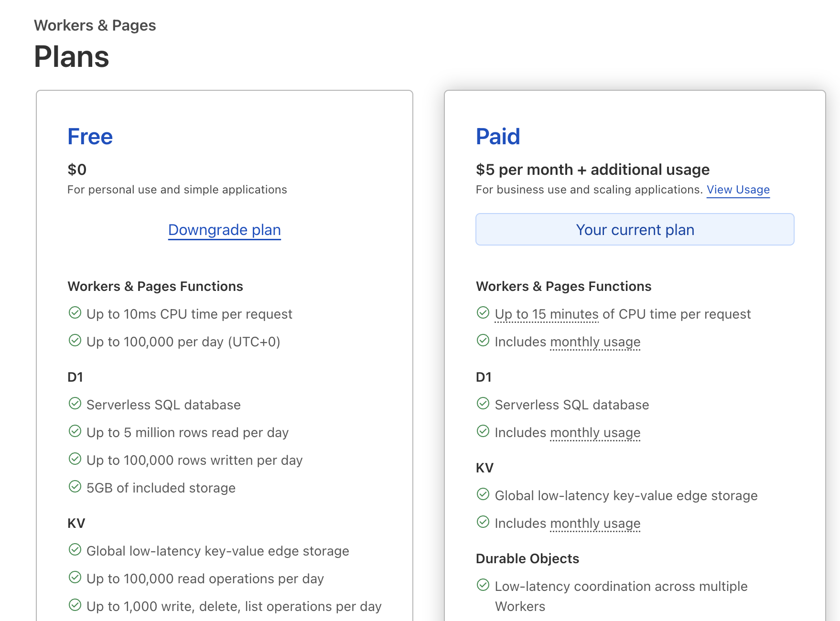The image size is (840, 621).
Task: Click 'Up to 15 minutes' dotted link
Action: 546,314
